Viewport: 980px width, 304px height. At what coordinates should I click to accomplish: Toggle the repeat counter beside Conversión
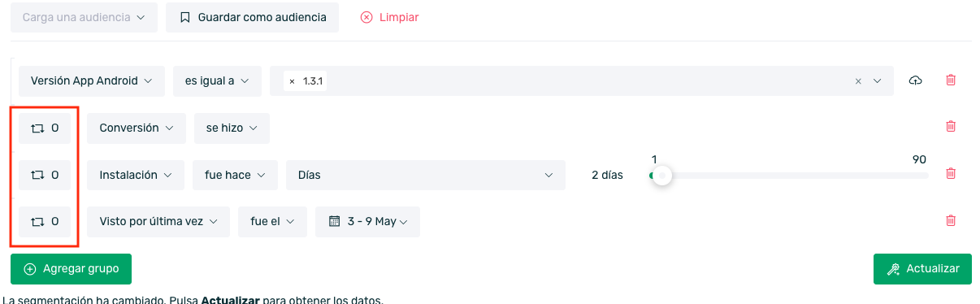pos(45,128)
